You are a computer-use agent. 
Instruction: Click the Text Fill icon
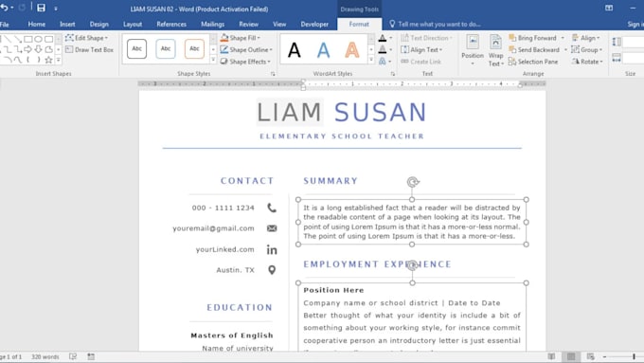coord(383,38)
